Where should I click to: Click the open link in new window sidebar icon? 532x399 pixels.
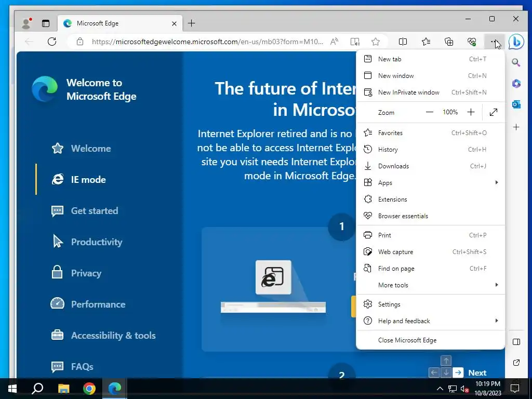(516, 363)
